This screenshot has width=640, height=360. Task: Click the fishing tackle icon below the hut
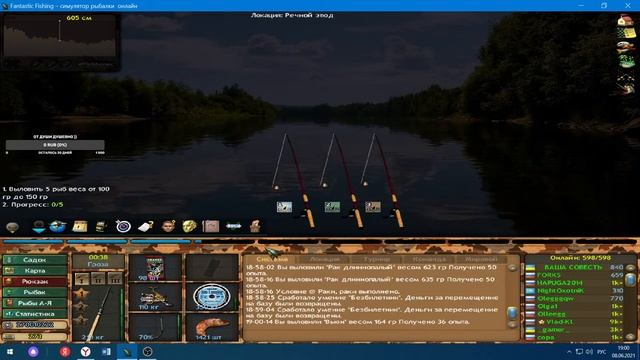tap(626, 89)
